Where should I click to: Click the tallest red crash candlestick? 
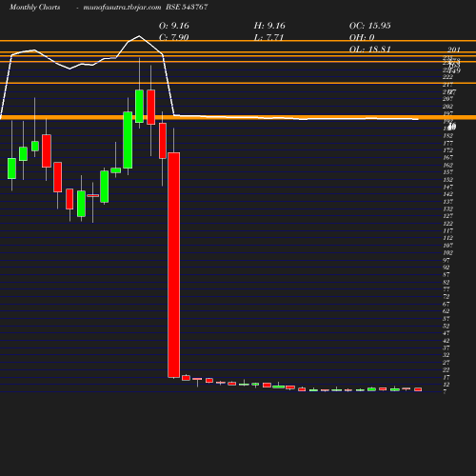point(174,265)
